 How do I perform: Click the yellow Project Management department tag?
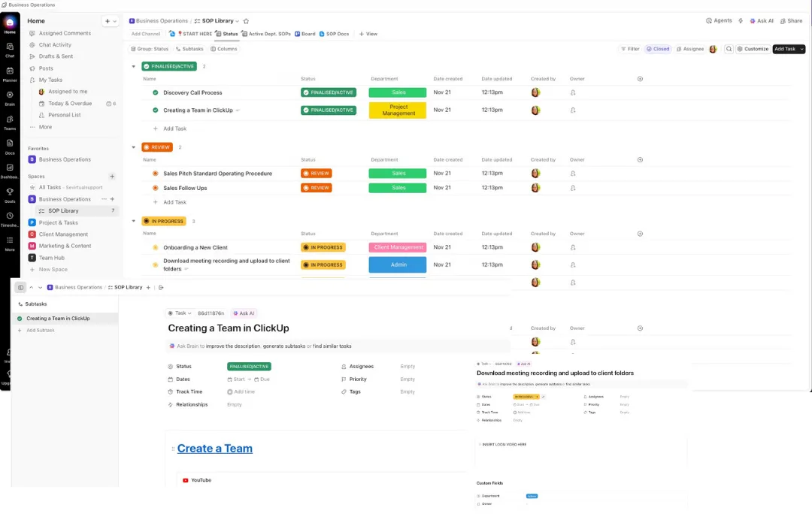(x=398, y=110)
